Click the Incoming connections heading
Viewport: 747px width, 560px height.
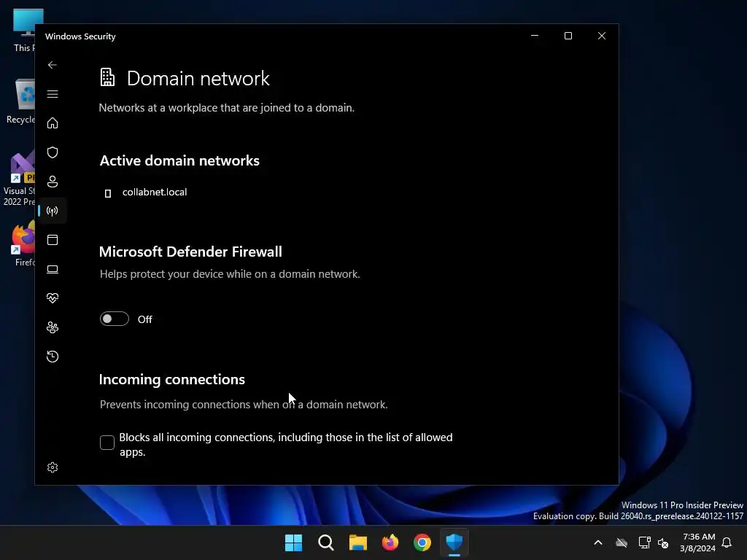point(172,379)
